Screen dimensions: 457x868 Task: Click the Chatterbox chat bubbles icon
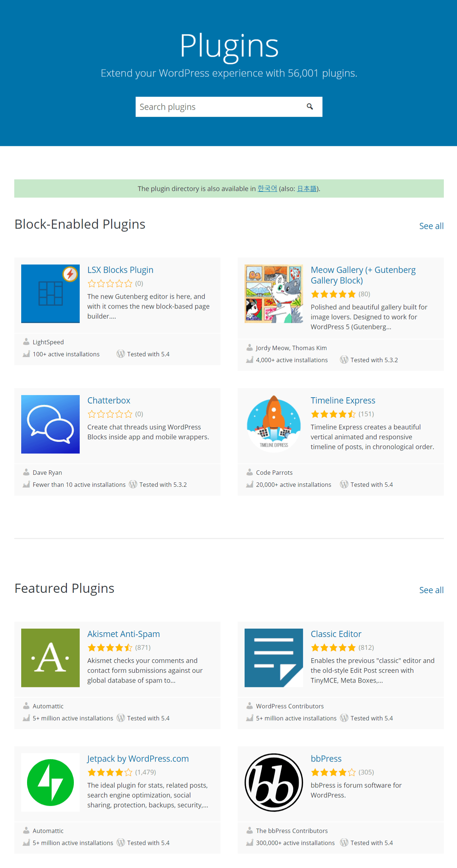[50, 424]
